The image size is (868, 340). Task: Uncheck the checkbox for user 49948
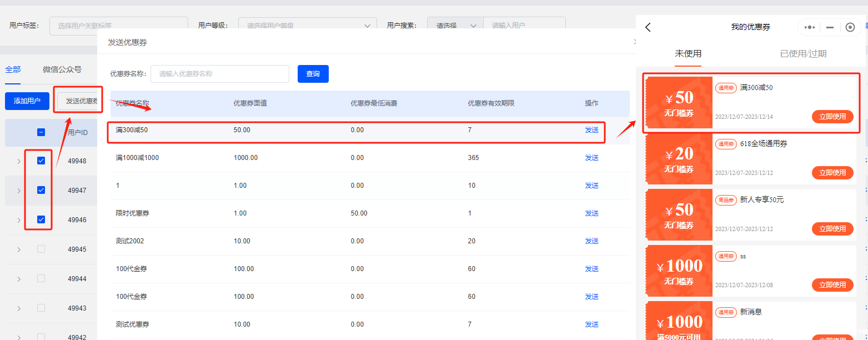click(41, 161)
